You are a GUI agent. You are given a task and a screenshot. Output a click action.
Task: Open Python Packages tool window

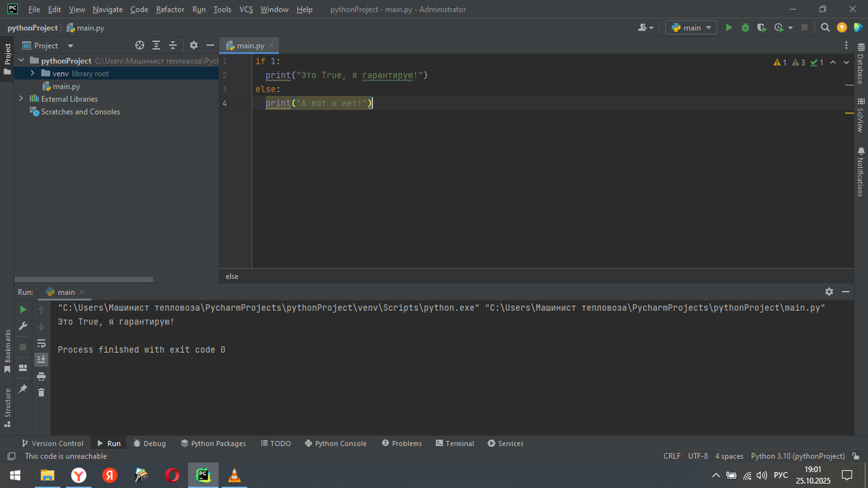pyautogui.click(x=213, y=443)
